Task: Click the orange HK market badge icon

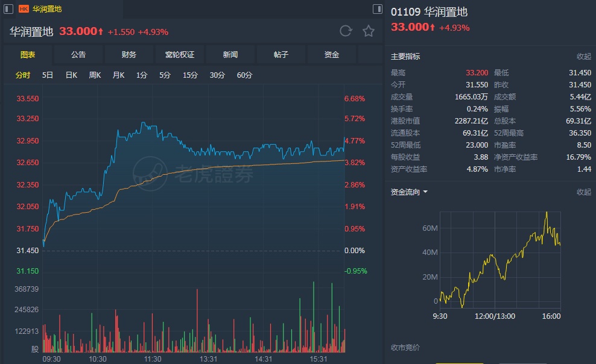Action: click(24, 9)
